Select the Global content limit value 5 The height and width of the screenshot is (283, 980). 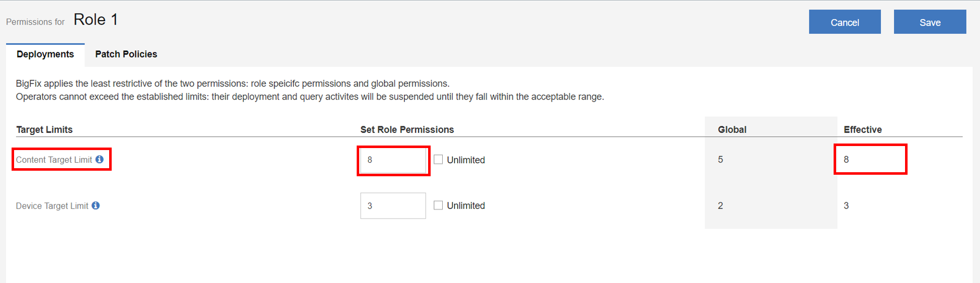pyautogui.click(x=720, y=160)
